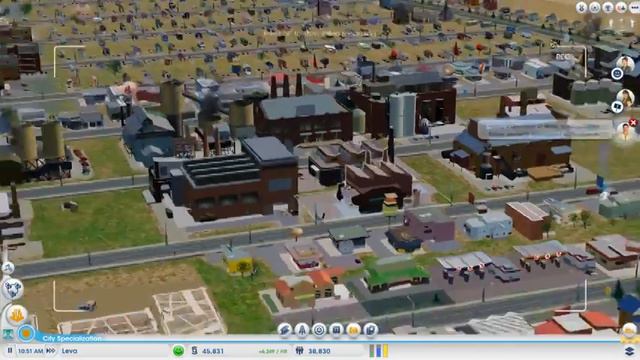Open the first round icon in top-right menu
This screenshot has height=360, width=640.
[x=582, y=7]
